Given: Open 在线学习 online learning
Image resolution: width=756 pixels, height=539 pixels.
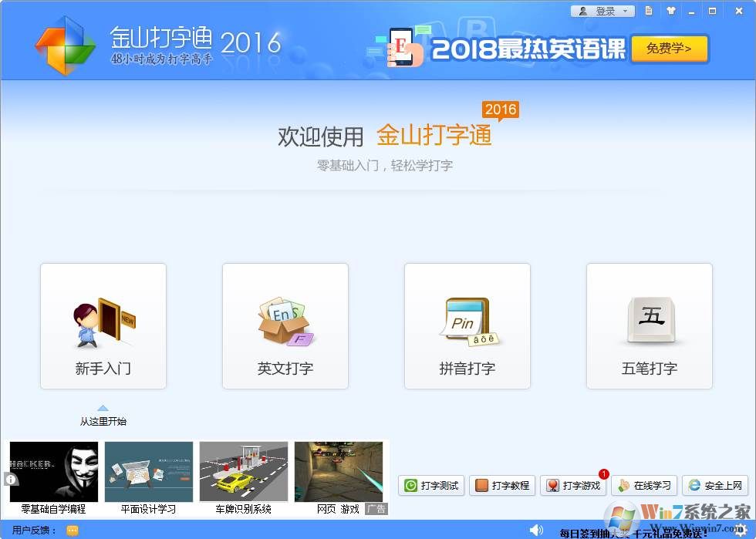Looking at the screenshot, I should (x=644, y=486).
